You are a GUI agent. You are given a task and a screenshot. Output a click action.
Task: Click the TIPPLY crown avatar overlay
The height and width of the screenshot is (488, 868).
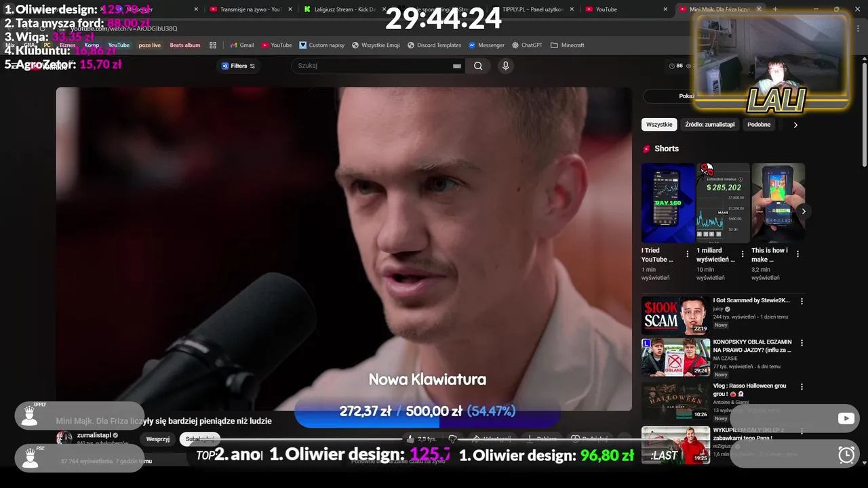pos(30,415)
